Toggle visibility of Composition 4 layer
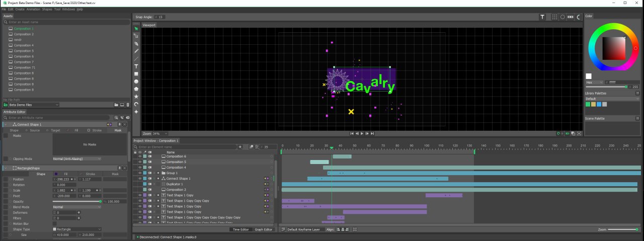Screen dimensions: 644x241 pyautogui.click(x=140, y=168)
